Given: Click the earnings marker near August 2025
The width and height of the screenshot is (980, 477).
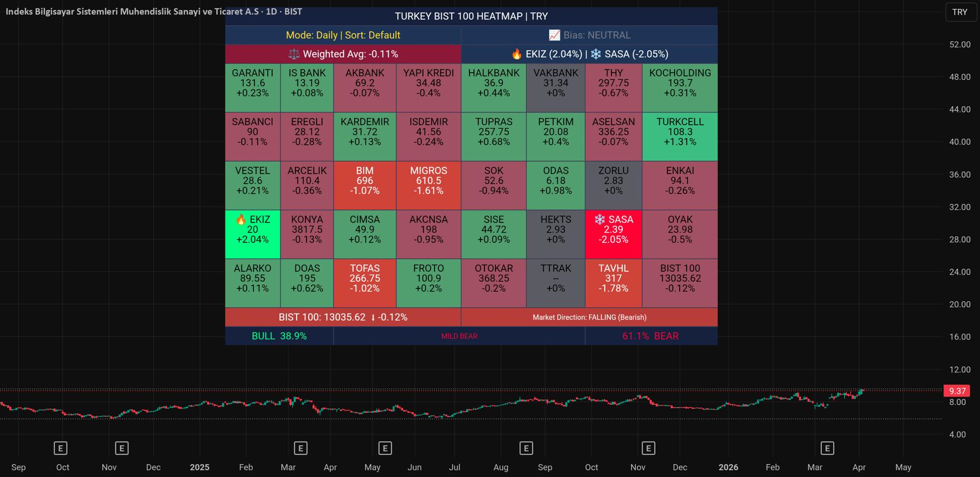Looking at the screenshot, I should (526, 448).
